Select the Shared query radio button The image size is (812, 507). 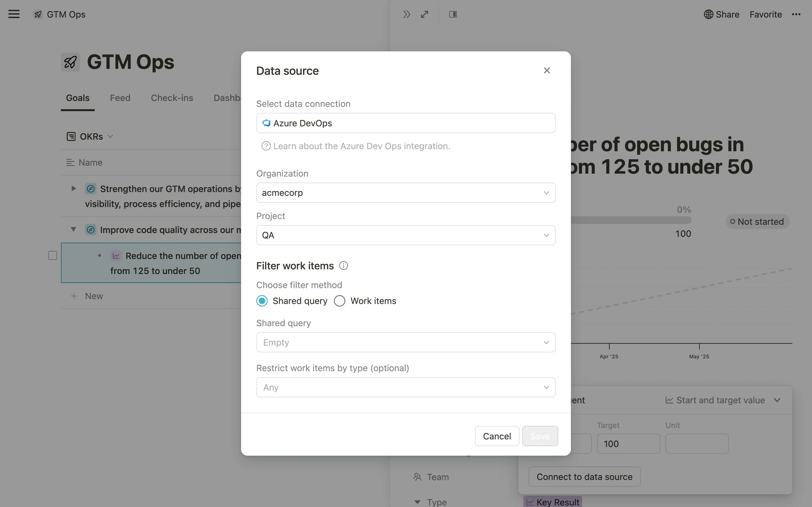coord(262,301)
